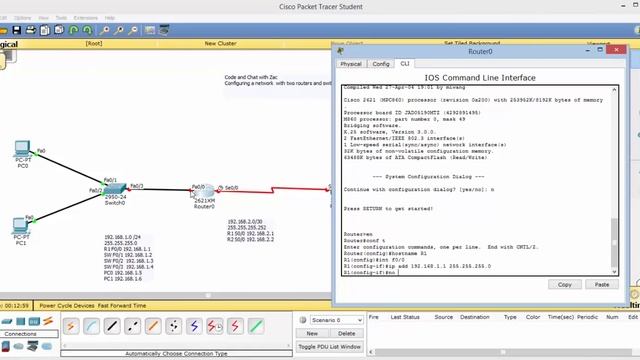Select the Copper Straight-Through cable icon

(x=112, y=326)
